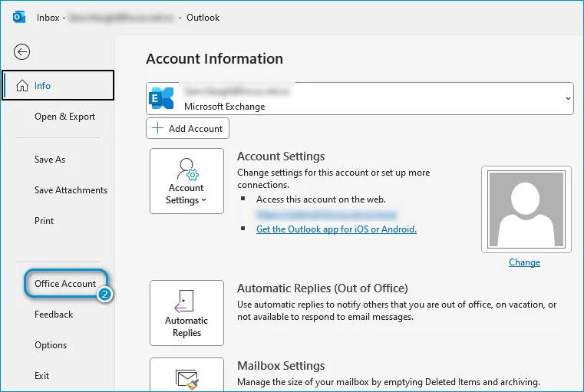Click the back arrow icon
Screen dimensions: 584x392
[x=21, y=52]
